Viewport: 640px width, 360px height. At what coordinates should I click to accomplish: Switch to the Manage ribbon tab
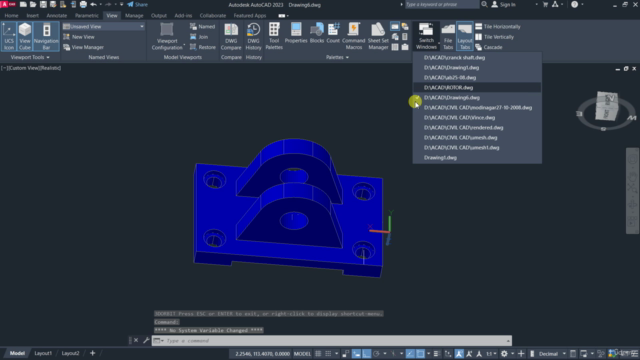click(134, 16)
